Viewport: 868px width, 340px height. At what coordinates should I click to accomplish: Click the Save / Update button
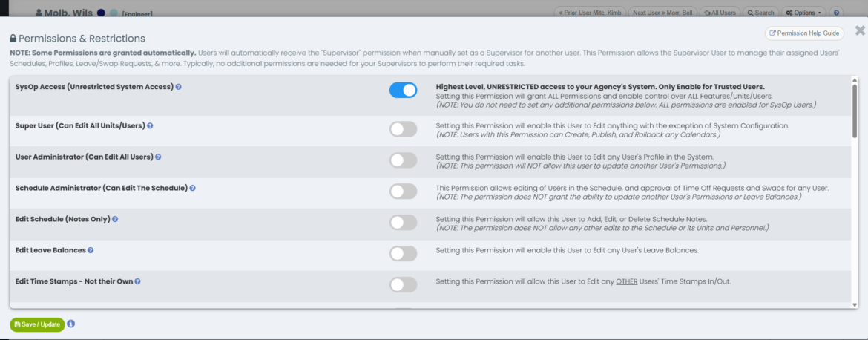point(37,324)
